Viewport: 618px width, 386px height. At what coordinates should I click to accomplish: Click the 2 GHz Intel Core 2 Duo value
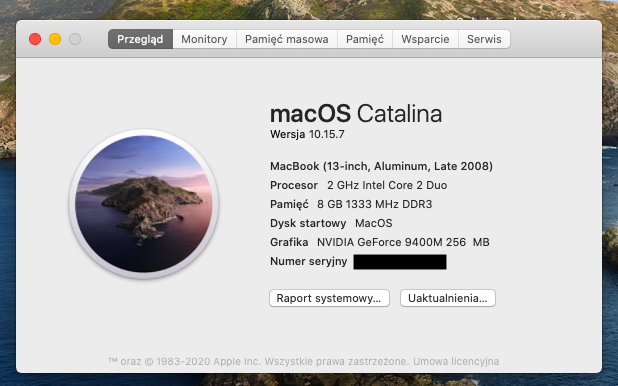tap(387, 185)
